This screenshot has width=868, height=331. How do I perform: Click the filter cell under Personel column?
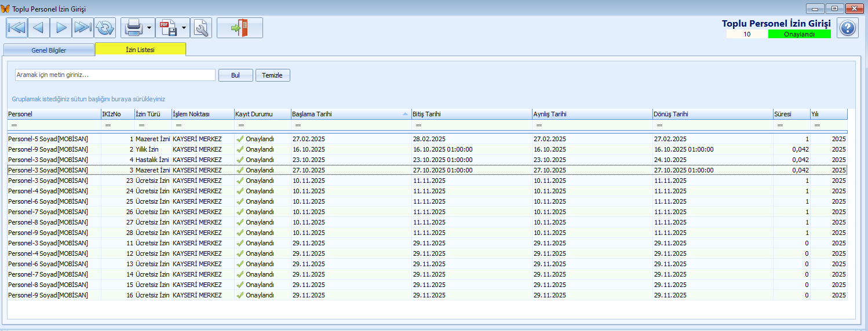[x=54, y=125]
